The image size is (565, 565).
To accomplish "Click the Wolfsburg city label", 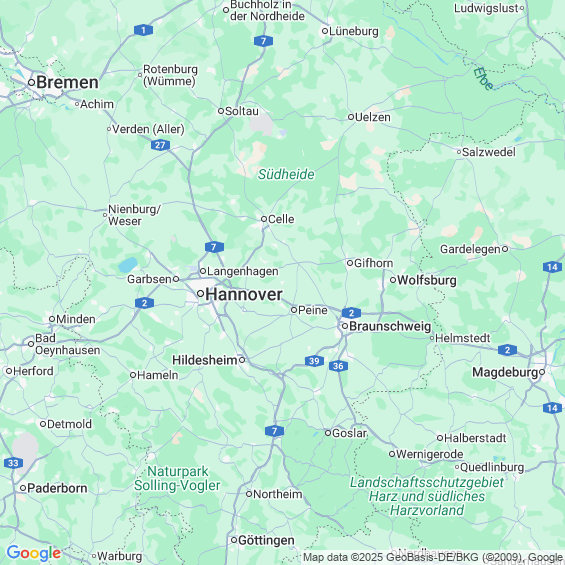I will (x=427, y=280).
